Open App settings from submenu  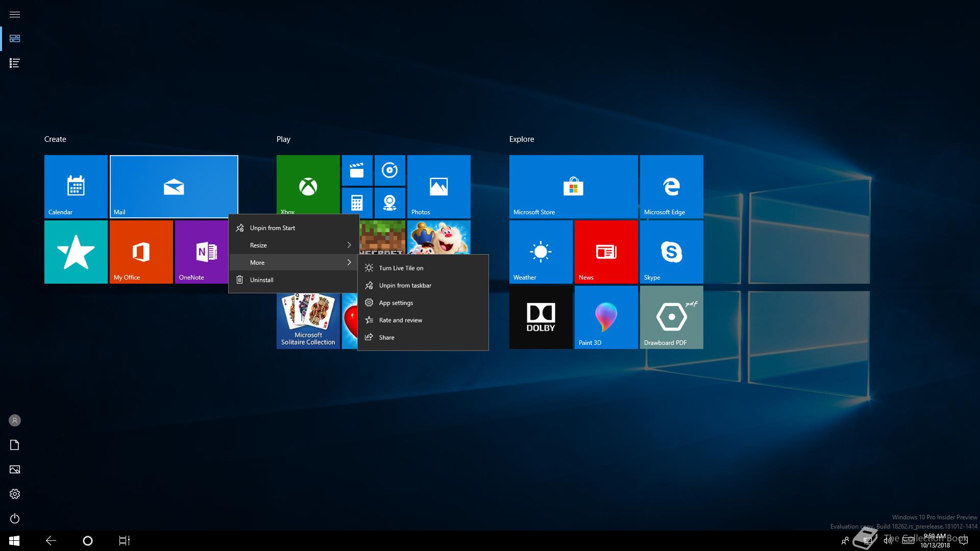pos(423,303)
